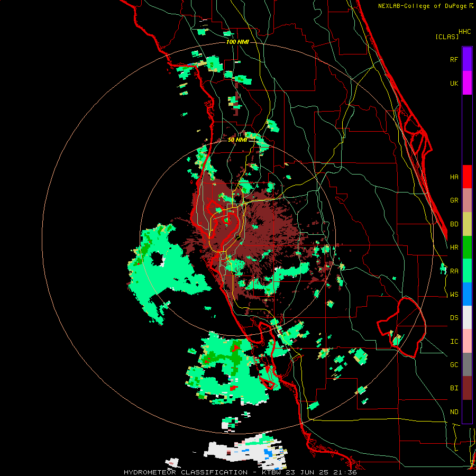Click the HHC product code label

click(x=464, y=32)
